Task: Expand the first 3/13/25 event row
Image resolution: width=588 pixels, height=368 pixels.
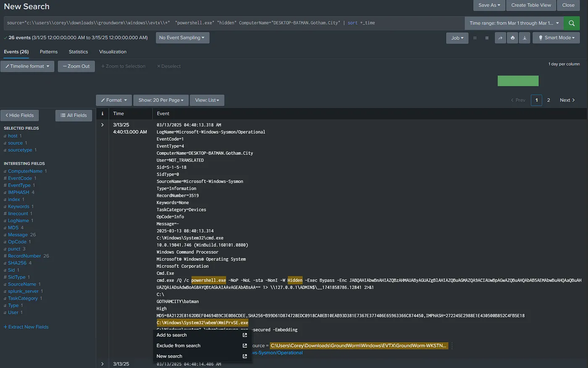Action: [x=102, y=125]
